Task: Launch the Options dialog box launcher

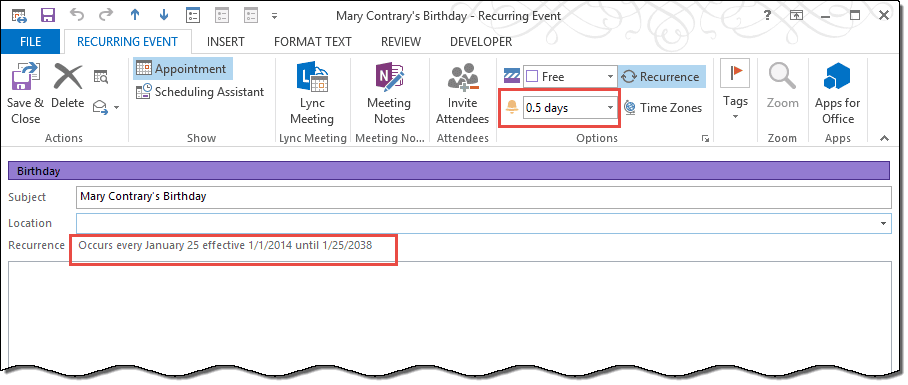Action: coord(705,138)
